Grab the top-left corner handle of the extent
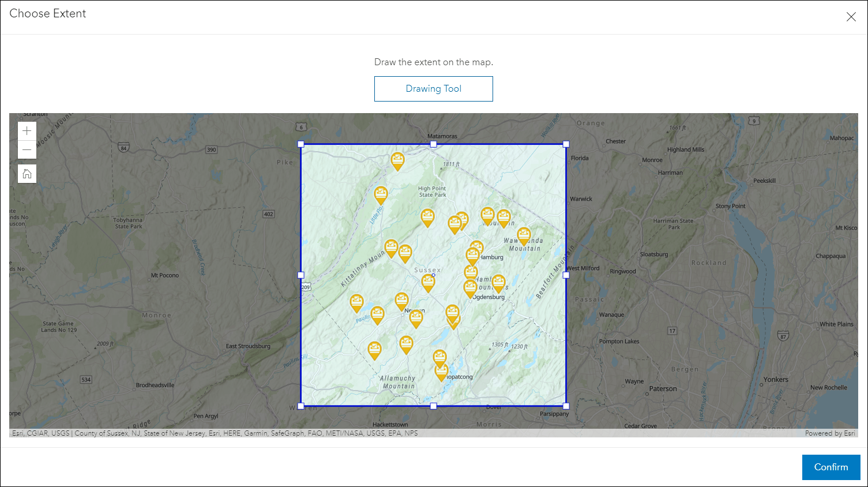The width and height of the screenshot is (868, 487). tap(300, 144)
